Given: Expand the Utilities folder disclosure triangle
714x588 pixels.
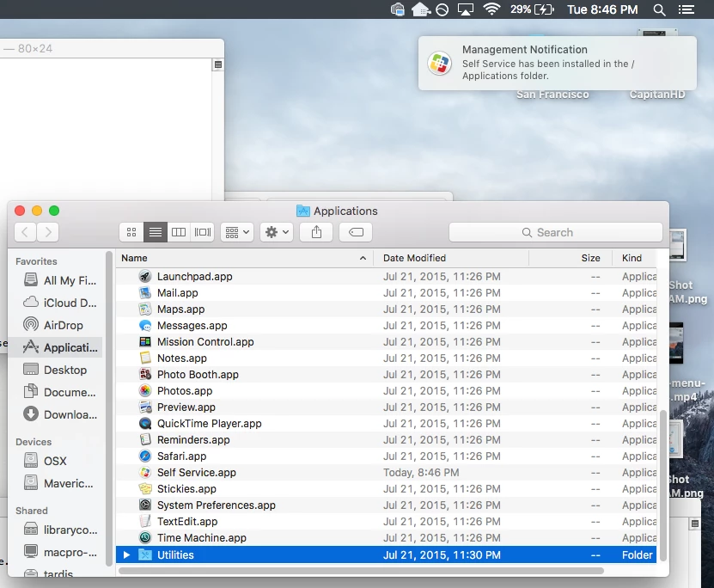Looking at the screenshot, I should (x=126, y=554).
